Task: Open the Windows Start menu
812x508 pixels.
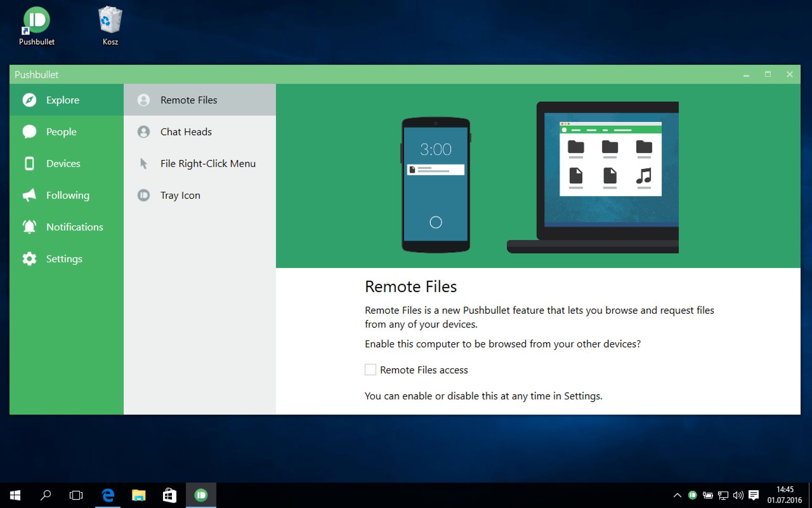Action: pos(15,495)
